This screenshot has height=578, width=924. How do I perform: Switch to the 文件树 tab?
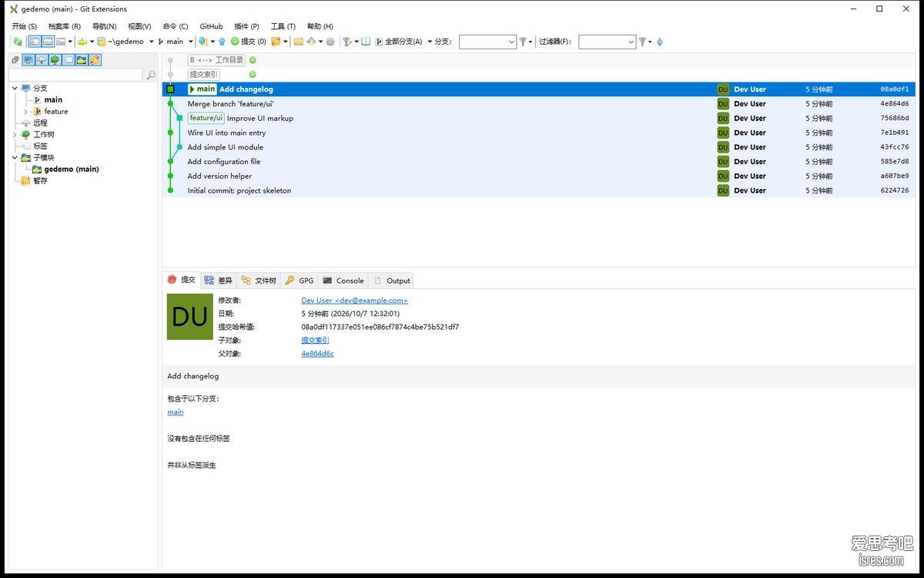(258, 281)
